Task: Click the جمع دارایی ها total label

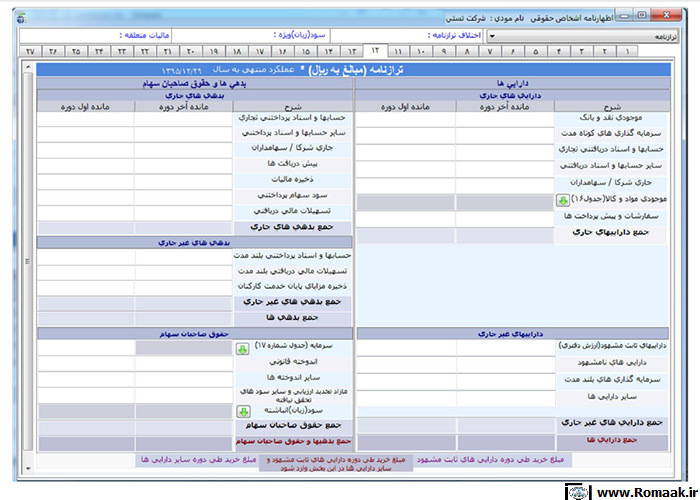Action: click(x=612, y=441)
